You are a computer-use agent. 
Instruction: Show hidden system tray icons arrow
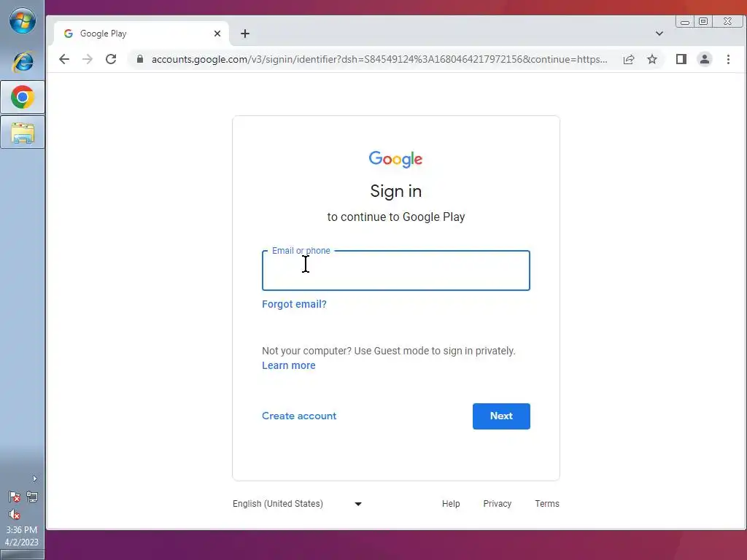point(34,478)
